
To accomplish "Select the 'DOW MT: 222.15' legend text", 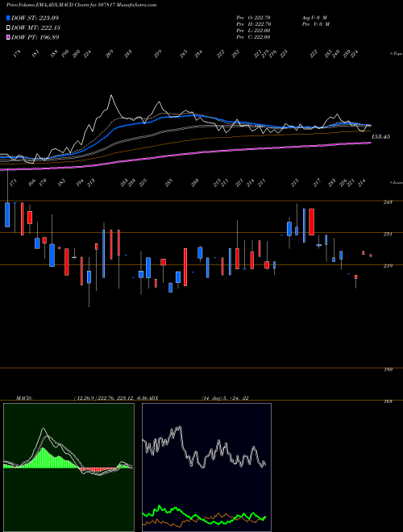I will pos(36,28).
